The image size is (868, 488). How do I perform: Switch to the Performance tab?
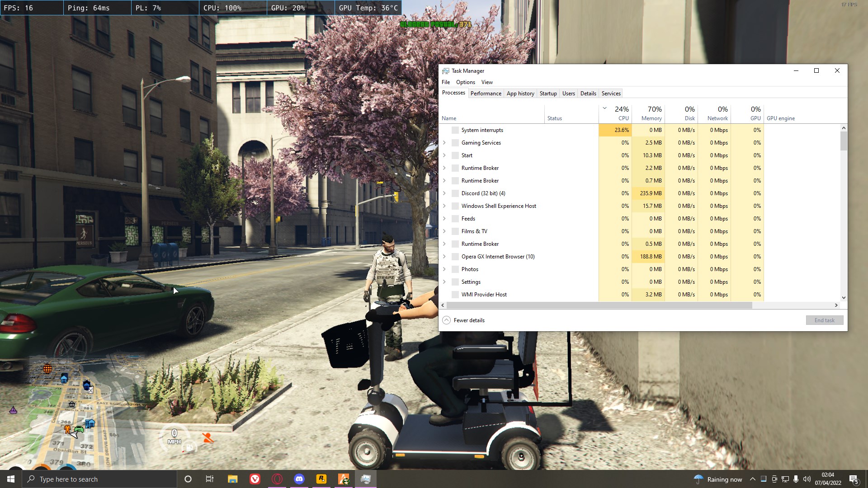[486, 94]
